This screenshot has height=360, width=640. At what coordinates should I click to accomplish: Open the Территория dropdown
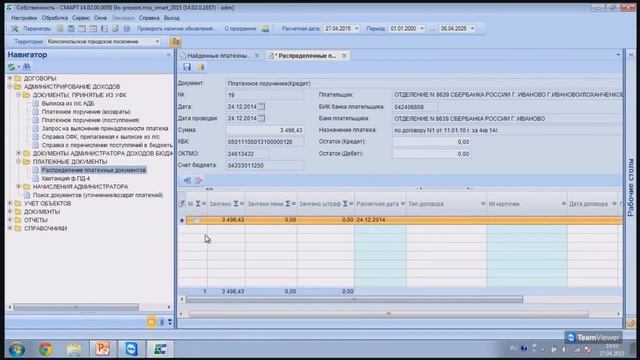[x=157, y=42]
